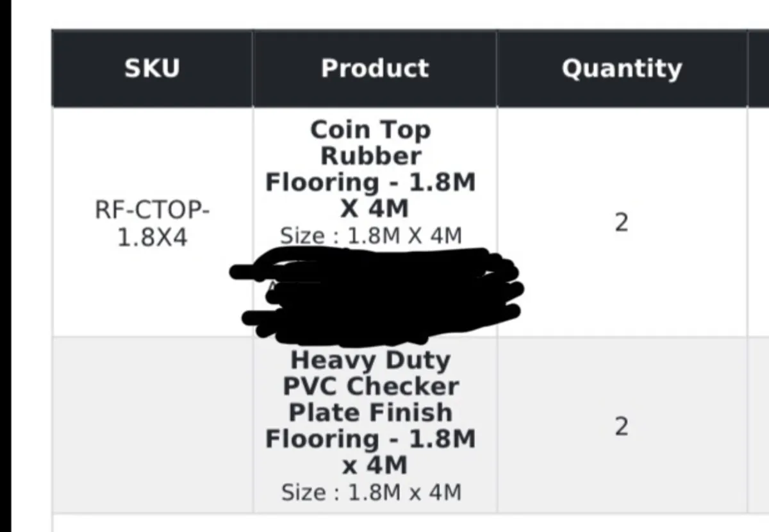Select quantity 2 in the Heavy Duty PVC row

622,426
